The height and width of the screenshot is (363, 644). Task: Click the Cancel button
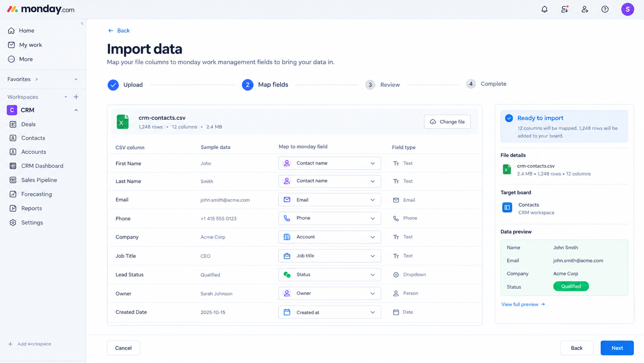tap(123, 348)
